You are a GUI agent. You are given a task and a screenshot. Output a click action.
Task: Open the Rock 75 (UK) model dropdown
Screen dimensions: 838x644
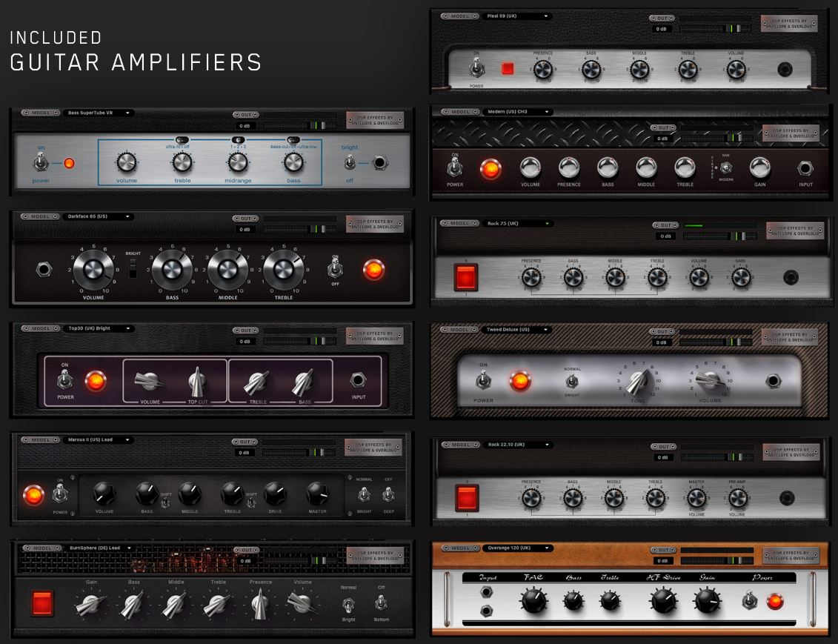click(517, 223)
